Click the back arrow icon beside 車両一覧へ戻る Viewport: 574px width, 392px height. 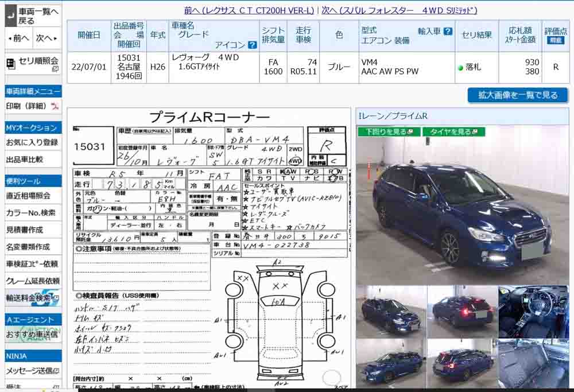click(x=11, y=17)
